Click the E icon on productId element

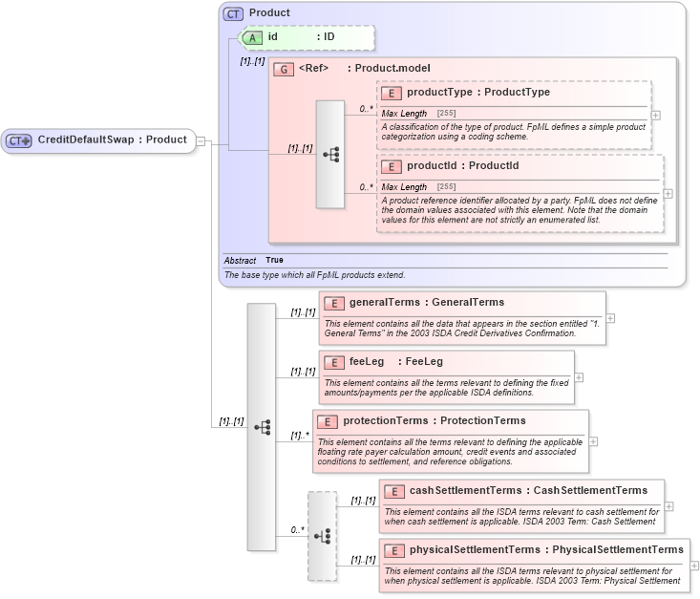(392, 166)
